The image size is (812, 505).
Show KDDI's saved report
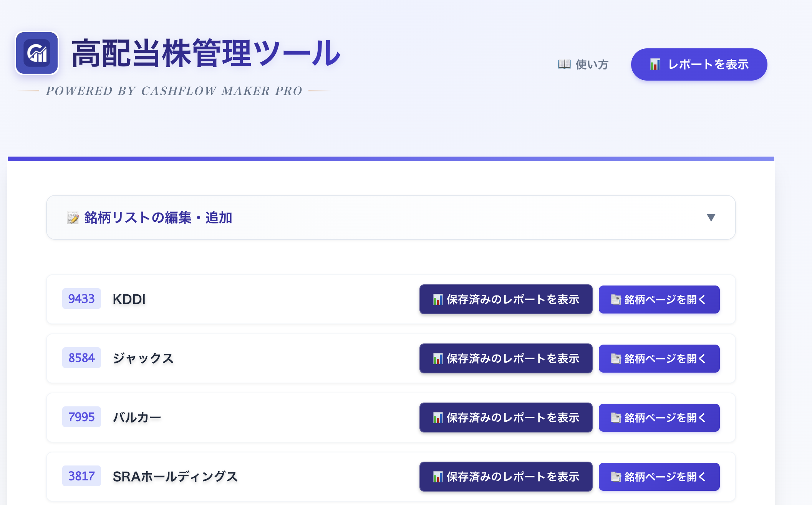506,299
